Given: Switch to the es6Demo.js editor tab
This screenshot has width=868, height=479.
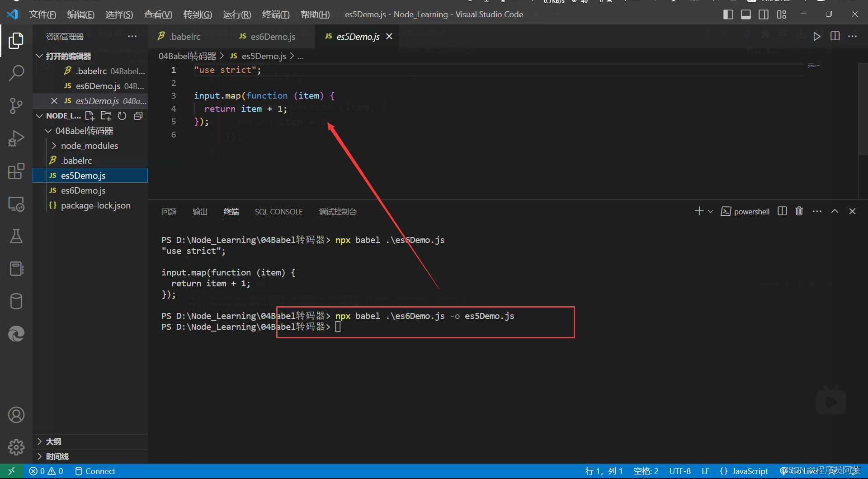Looking at the screenshot, I should (x=273, y=36).
